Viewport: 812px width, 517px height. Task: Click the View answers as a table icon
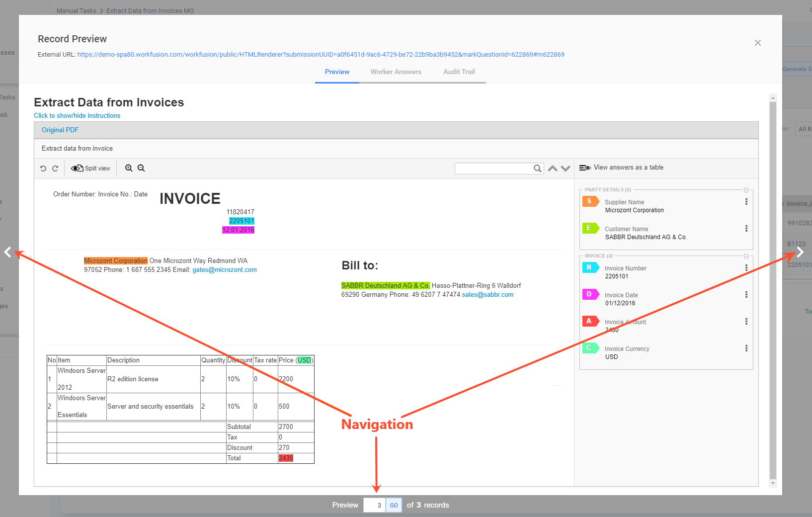(585, 168)
